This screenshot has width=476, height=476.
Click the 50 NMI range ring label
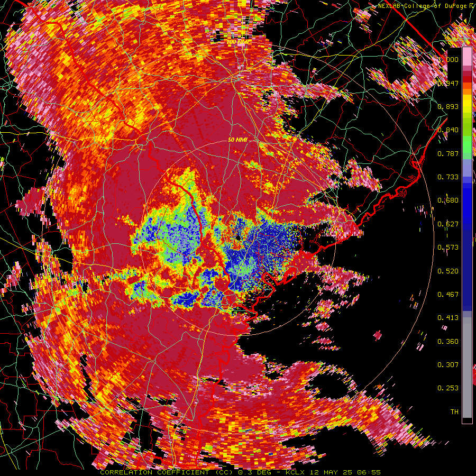[x=237, y=140]
